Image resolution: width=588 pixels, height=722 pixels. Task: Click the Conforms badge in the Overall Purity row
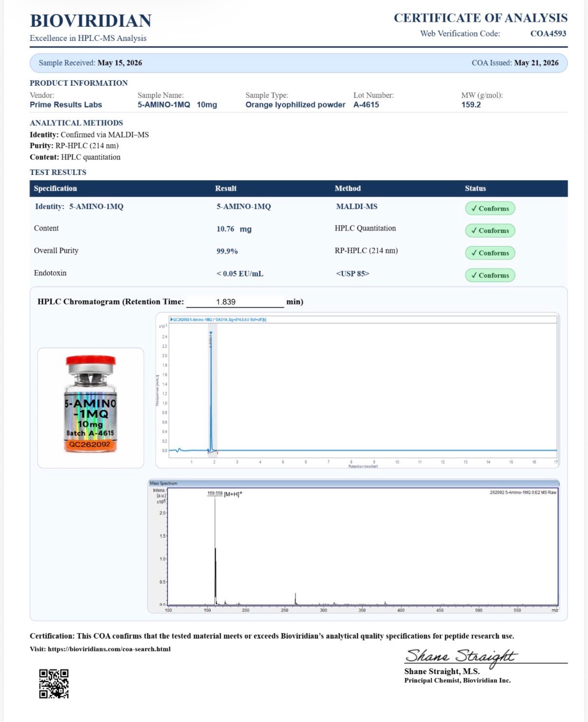[x=490, y=253]
